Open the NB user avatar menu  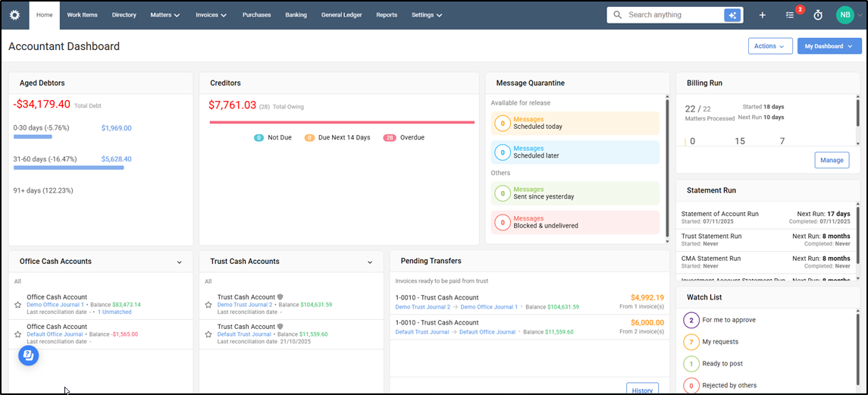tap(844, 15)
